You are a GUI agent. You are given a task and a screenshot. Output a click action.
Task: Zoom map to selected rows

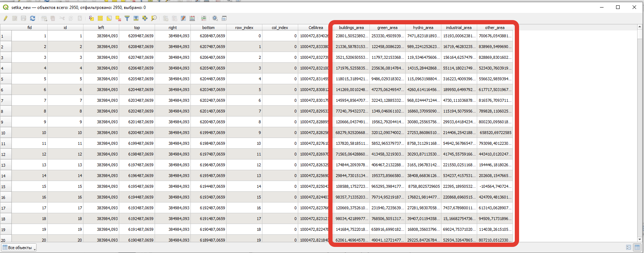click(x=154, y=18)
